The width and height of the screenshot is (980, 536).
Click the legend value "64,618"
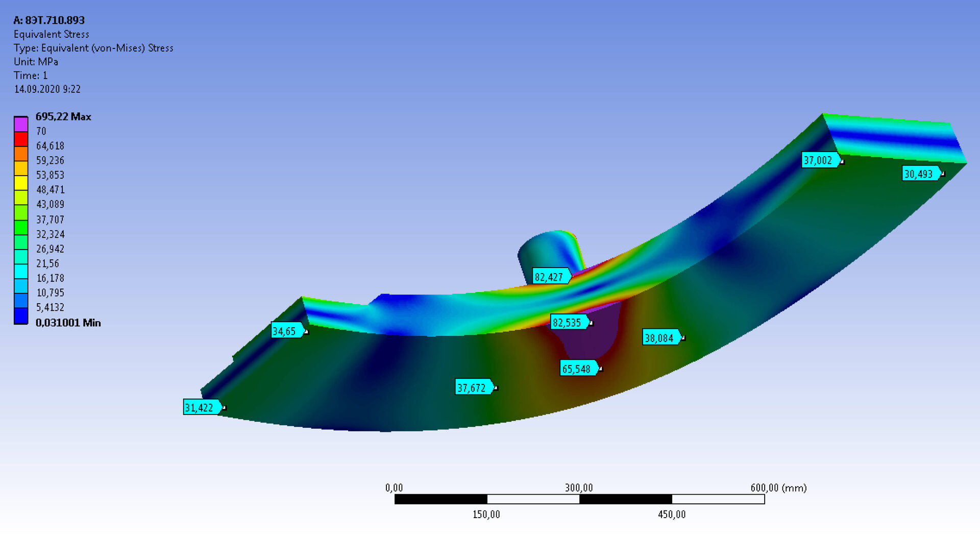pyautogui.click(x=50, y=146)
